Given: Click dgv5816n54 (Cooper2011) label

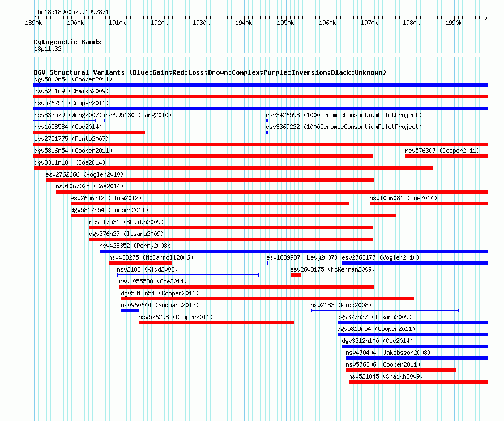Looking at the screenshot, I should (x=73, y=151).
